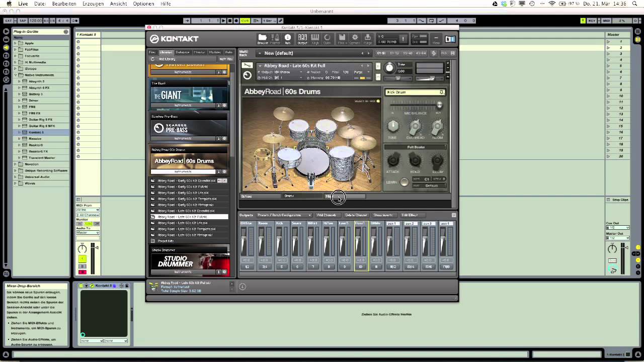Screen dimensions: 644x362
Task: Click the gear icon on Scarbee Pre-Bass library
Action: coord(224,138)
